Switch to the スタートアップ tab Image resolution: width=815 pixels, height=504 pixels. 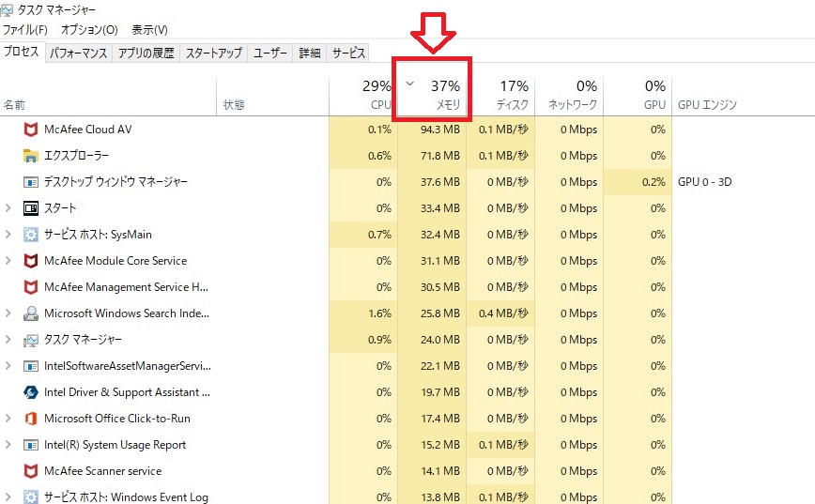pos(214,53)
